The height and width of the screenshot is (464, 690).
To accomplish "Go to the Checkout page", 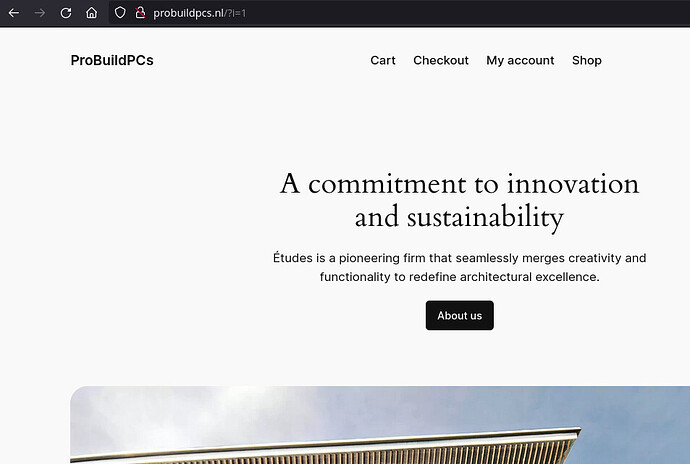I will (441, 60).
